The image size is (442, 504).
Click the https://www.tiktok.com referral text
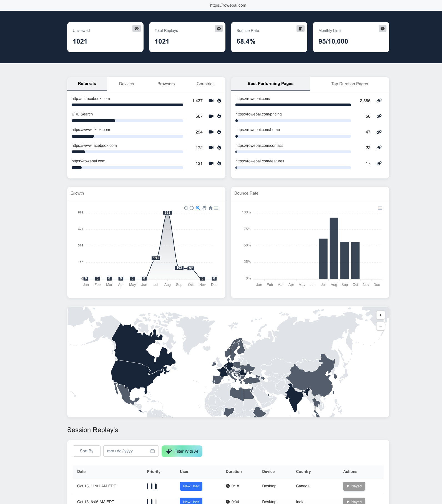(91, 130)
